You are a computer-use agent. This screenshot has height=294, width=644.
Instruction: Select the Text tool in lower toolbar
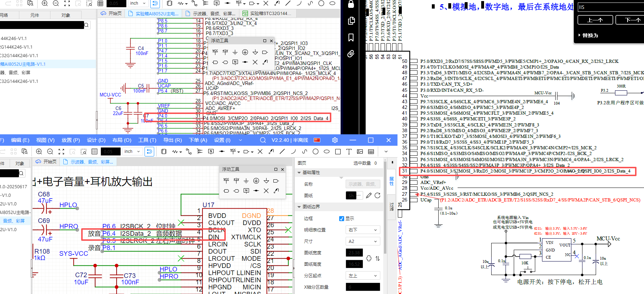coord(349,151)
